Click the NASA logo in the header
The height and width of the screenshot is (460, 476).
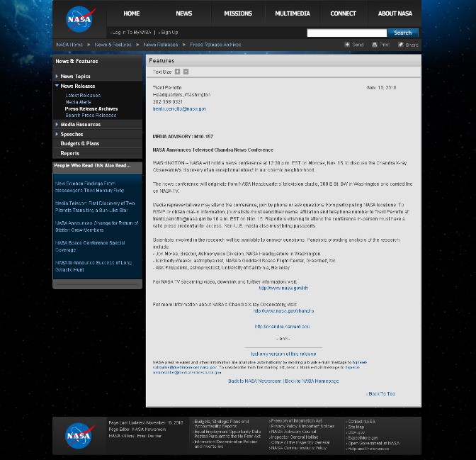(80, 19)
